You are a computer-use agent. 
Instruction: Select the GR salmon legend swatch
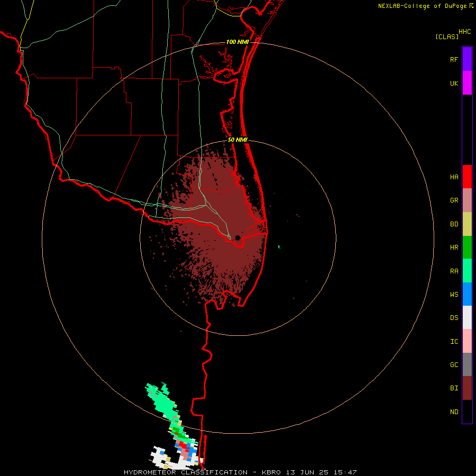(467, 200)
